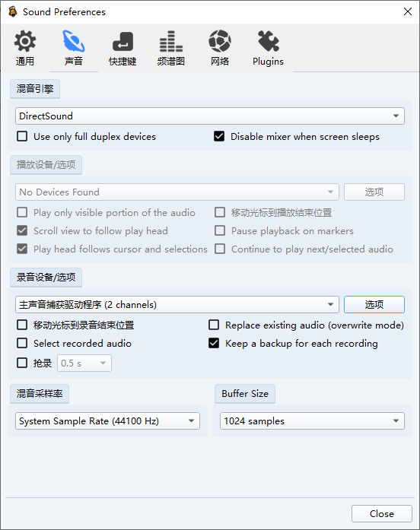
Task: Open the 1024 samples buffer size dropdown
Action: (312, 421)
